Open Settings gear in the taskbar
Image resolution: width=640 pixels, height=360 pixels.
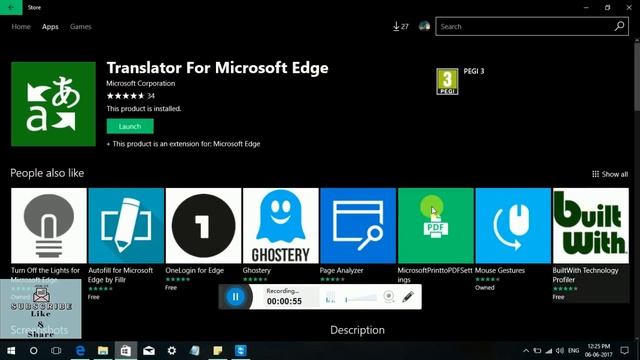point(172,351)
